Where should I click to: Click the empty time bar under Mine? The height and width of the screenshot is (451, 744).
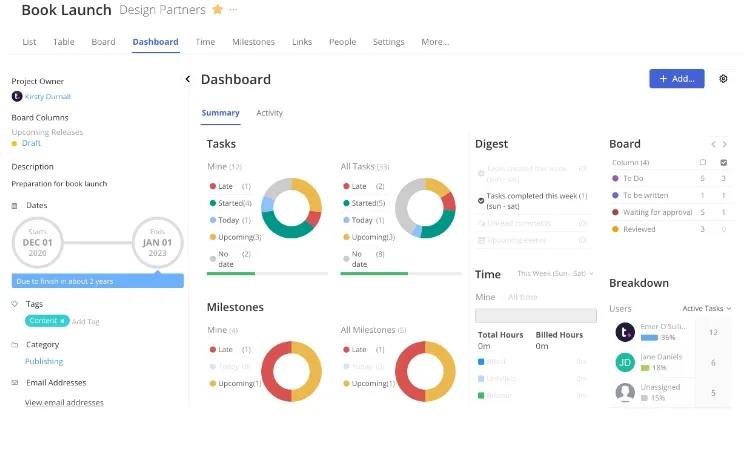click(536, 316)
